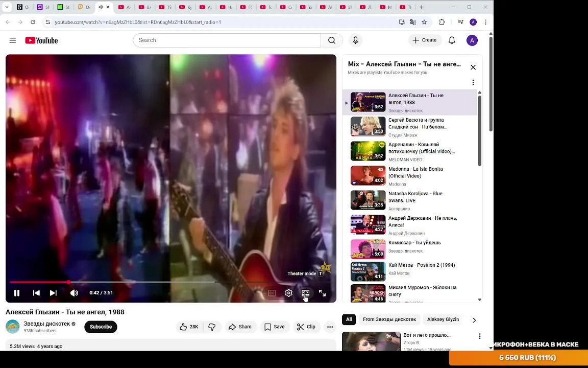This screenshot has width=588, height=368.
Task: Mute the video volume
Action: [x=74, y=293]
